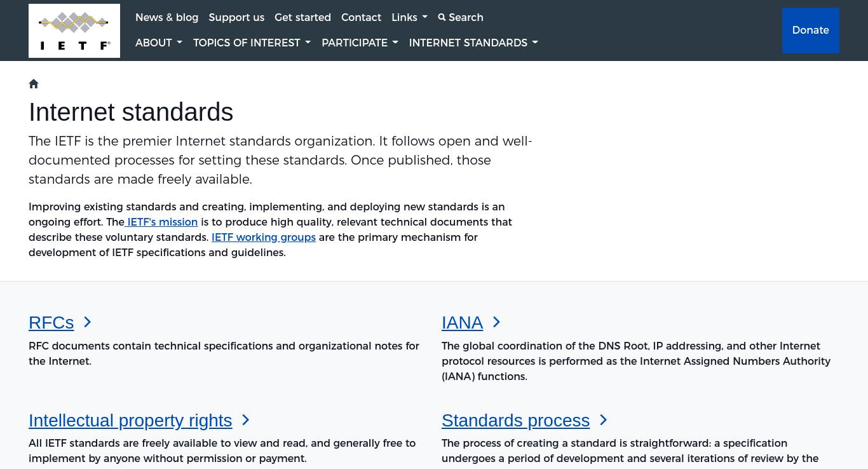Screen dimensions: 868x469
Task: Open the RFCs heading link
Action: click(51, 322)
